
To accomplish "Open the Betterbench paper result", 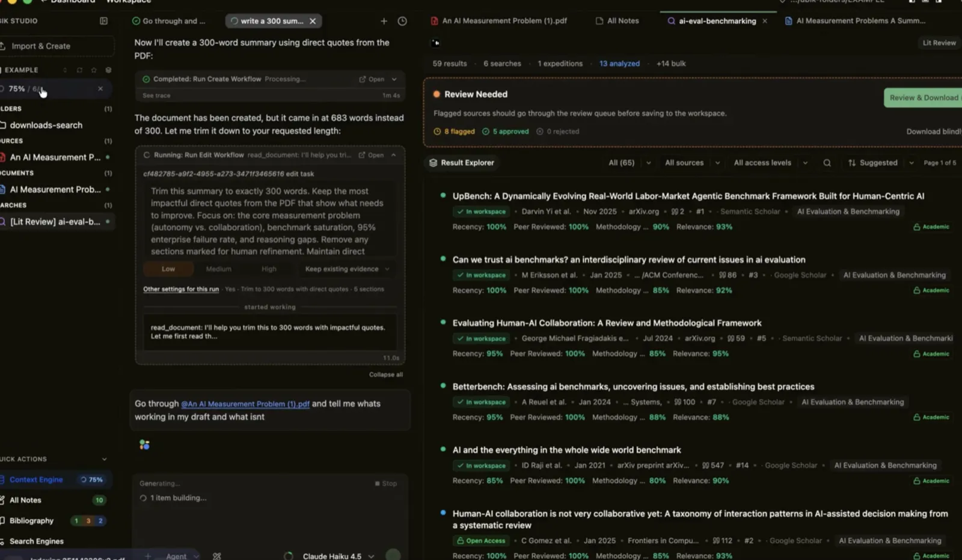I will coord(633,387).
